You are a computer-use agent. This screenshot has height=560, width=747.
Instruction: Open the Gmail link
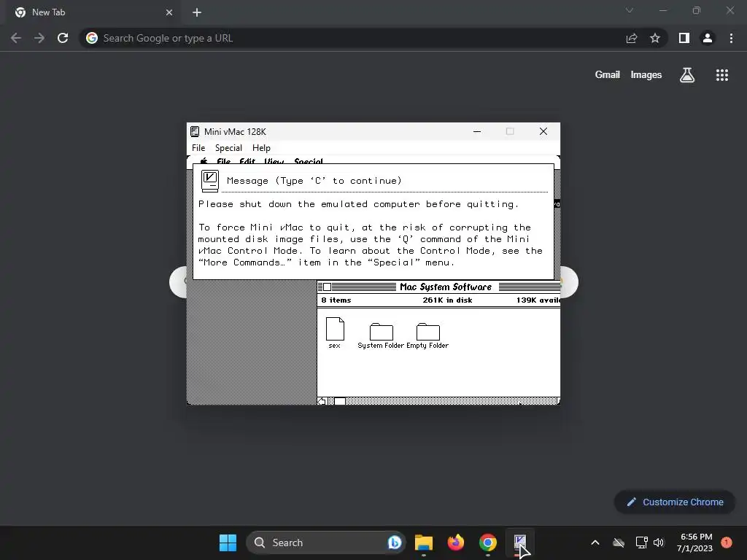point(608,75)
